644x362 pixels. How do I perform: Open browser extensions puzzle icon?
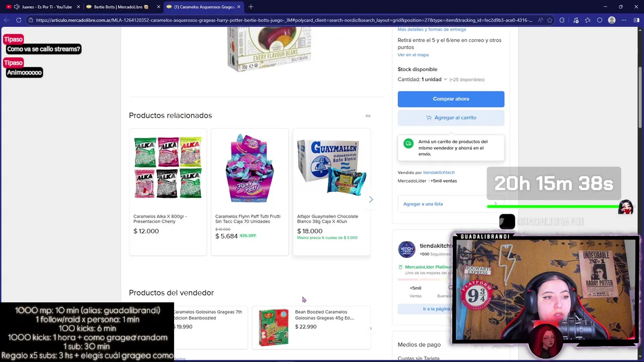[562, 20]
